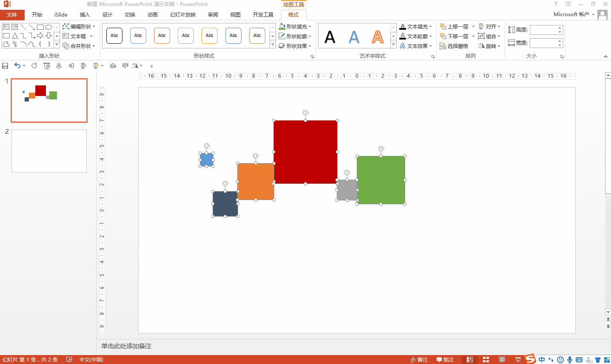The height and width of the screenshot is (364, 611).
Task: Switch to normal view in status bar
Action: pyautogui.click(x=470, y=360)
